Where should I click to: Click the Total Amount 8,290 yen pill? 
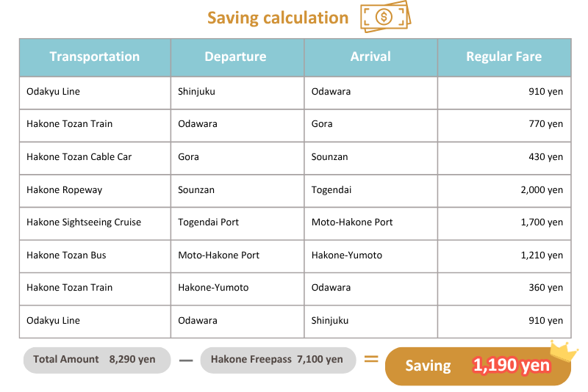coord(95,360)
